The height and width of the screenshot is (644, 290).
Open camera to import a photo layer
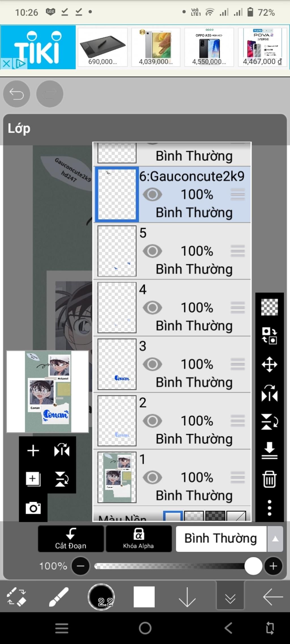click(x=33, y=508)
